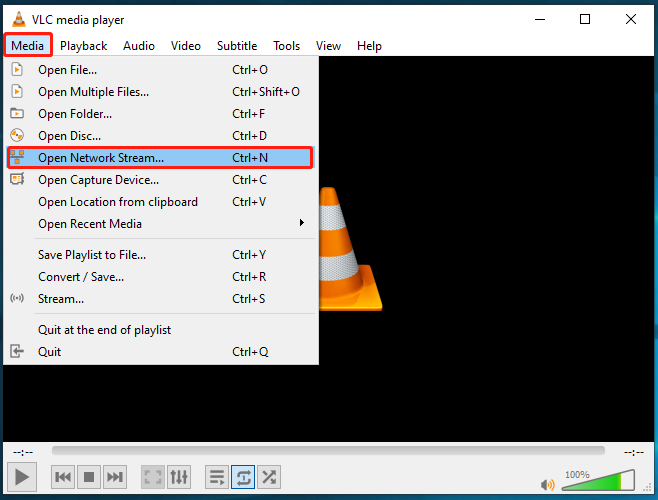Open the Playback menu
The image size is (658, 500).
(84, 45)
